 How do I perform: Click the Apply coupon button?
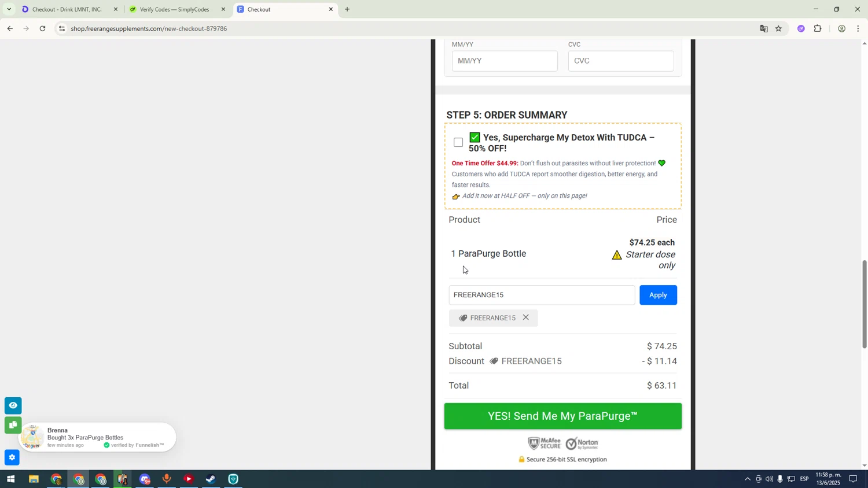click(658, 295)
